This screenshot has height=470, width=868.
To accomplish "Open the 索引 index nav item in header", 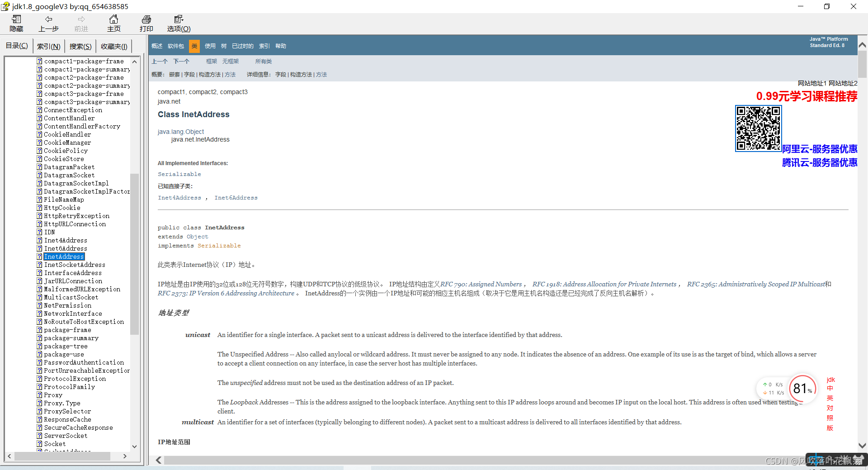I will pos(264,46).
